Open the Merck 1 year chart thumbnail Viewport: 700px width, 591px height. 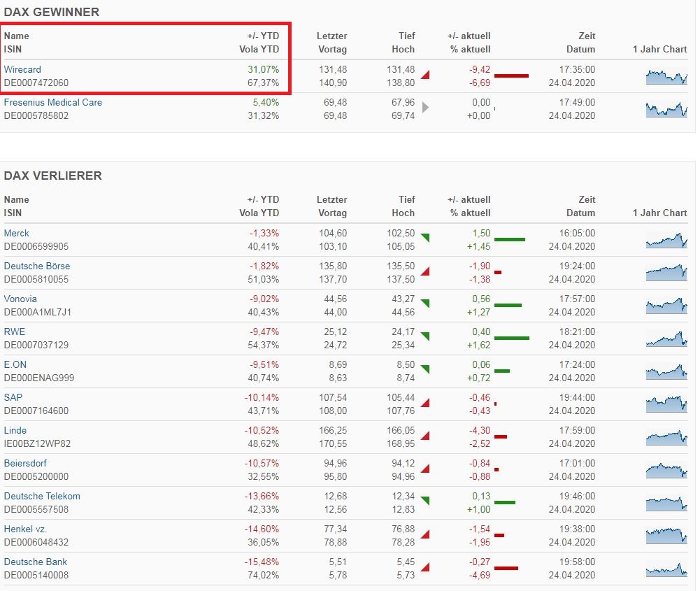point(666,240)
